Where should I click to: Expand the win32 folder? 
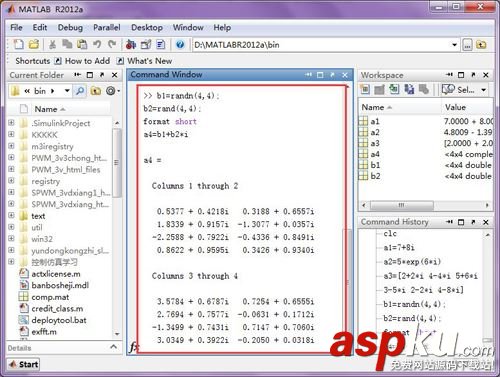point(11,238)
